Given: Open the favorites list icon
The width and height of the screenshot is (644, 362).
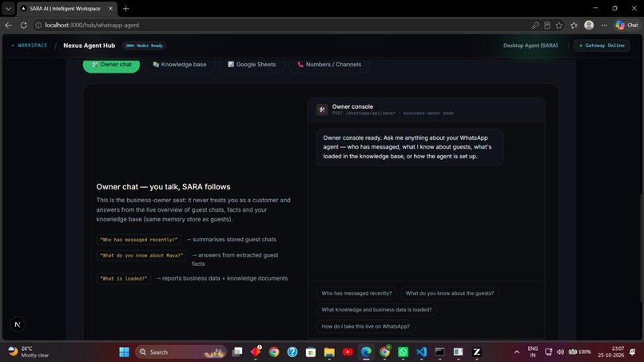Looking at the screenshot, I should [574, 25].
